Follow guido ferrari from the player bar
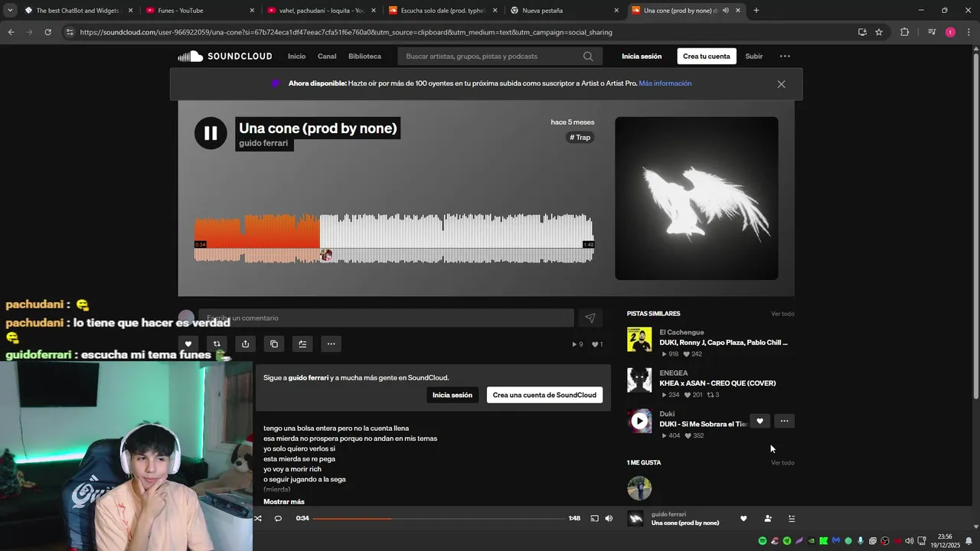Viewport: 980px width, 551px height. tap(768, 518)
